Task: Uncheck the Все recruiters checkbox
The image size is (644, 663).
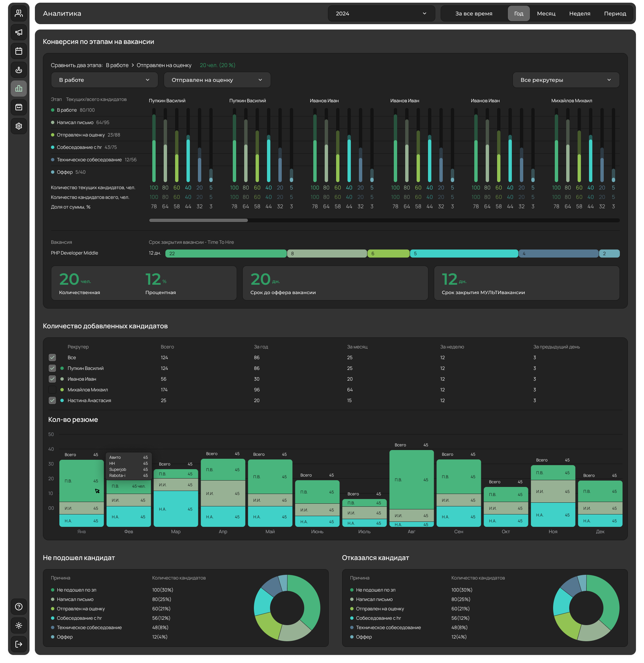Action: pos(52,357)
